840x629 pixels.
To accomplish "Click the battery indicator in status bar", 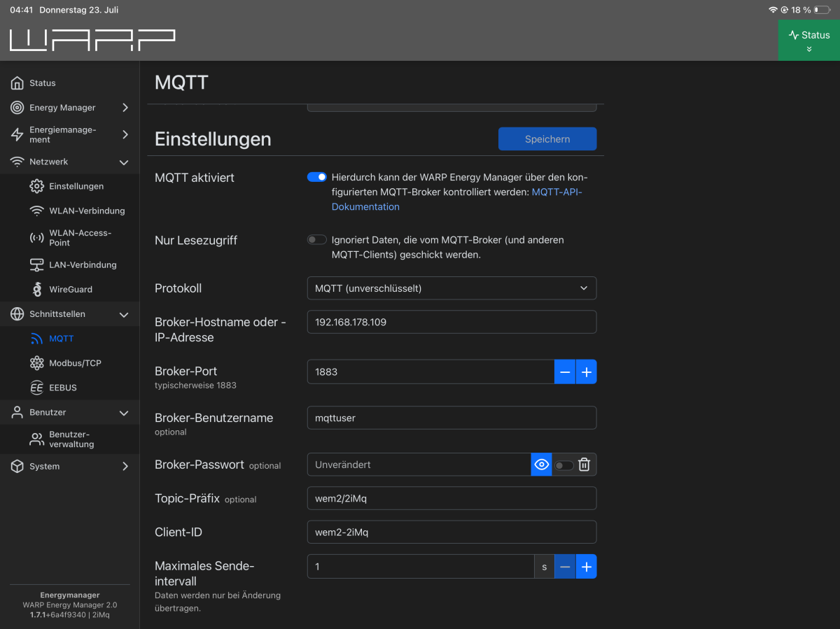I will pyautogui.click(x=822, y=10).
